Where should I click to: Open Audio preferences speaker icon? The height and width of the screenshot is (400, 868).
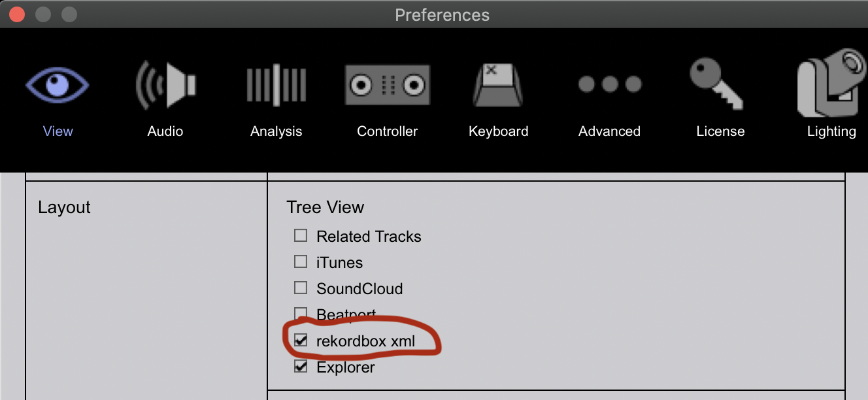[x=165, y=85]
